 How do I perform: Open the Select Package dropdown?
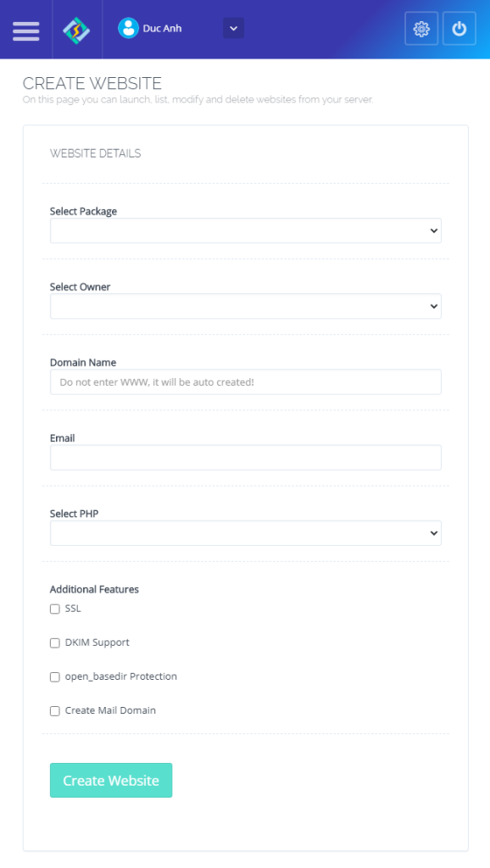(x=245, y=230)
